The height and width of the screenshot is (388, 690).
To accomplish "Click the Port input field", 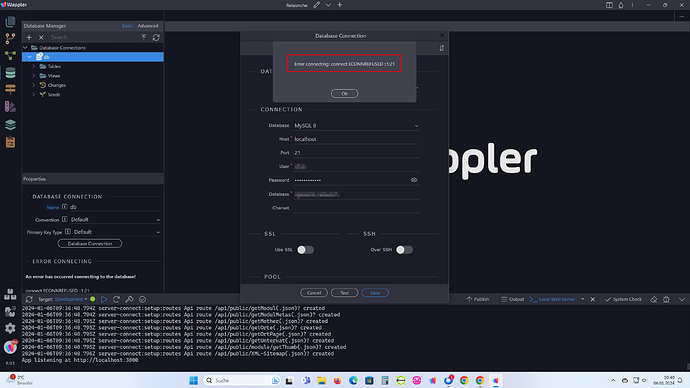I will point(356,153).
